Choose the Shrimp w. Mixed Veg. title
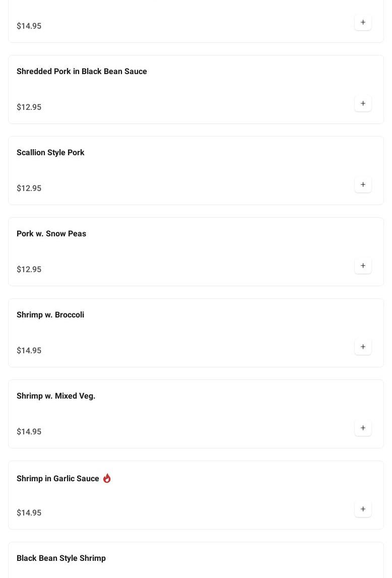The width and height of the screenshot is (392, 578). click(x=56, y=396)
